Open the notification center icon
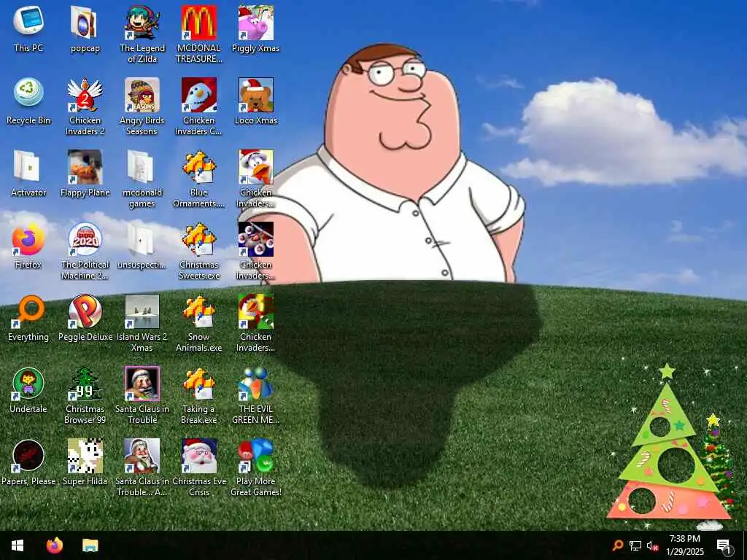The image size is (747, 560). click(x=724, y=545)
